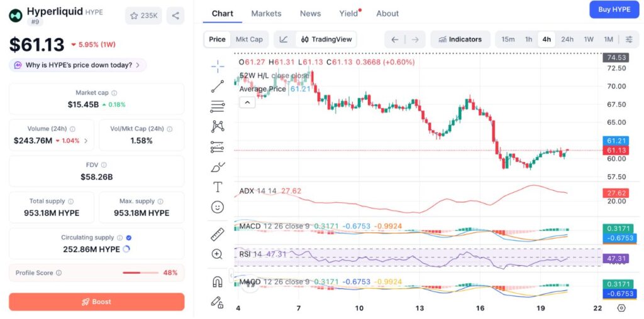
Task: Click the FDV info icon
Action: [104, 165]
